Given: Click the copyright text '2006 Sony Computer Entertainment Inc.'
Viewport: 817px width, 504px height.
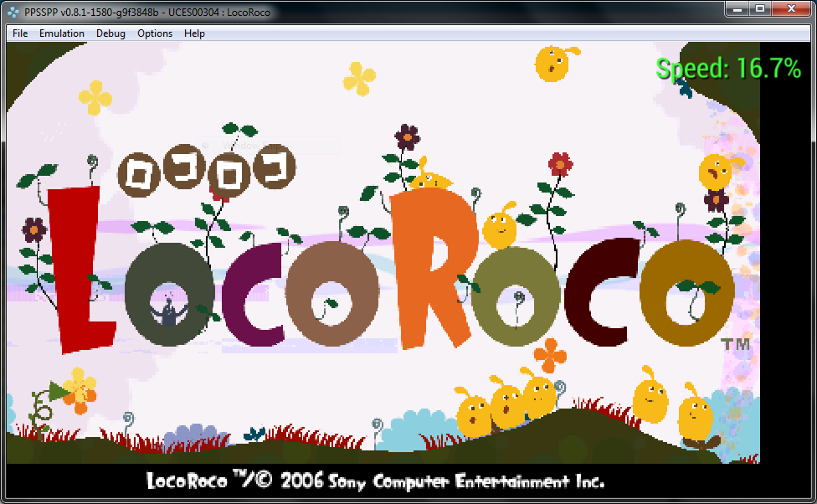Looking at the screenshot, I should pyautogui.click(x=442, y=481).
